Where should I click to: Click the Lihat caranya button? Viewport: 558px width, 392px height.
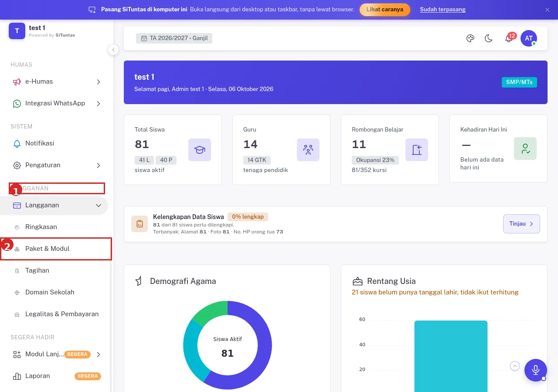[x=385, y=10]
